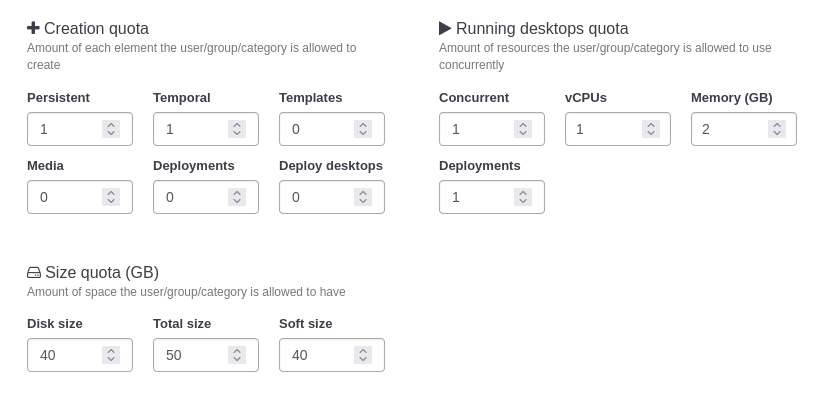This screenshot has width=824, height=402.
Task: Focus the Running desktops Deployments field
Action: point(478,197)
